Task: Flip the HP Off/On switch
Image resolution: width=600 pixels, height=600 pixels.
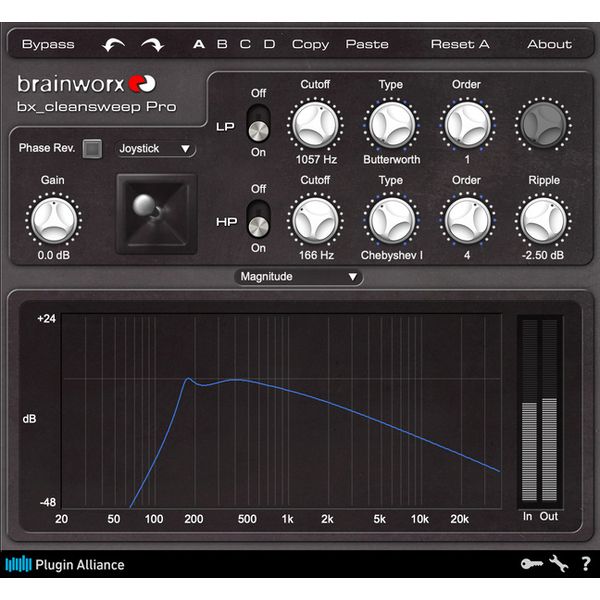Action: (258, 218)
